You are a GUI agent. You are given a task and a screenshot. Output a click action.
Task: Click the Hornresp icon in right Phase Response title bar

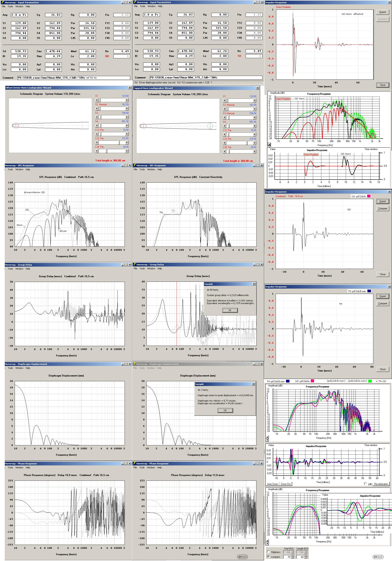(x=135, y=463)
